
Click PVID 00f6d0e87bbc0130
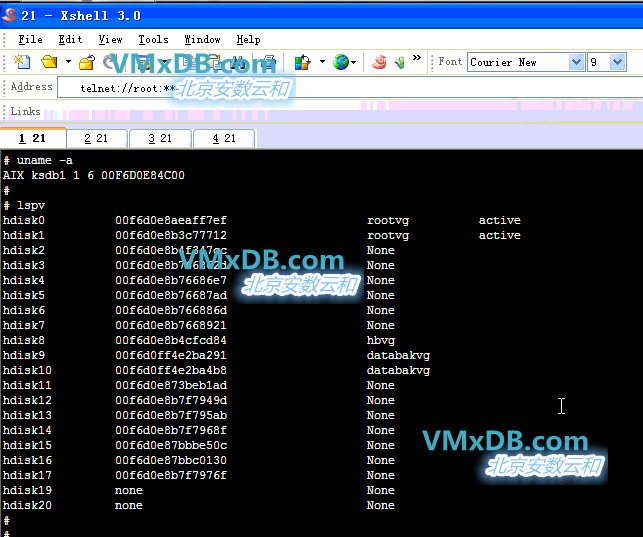pos(171,460)
